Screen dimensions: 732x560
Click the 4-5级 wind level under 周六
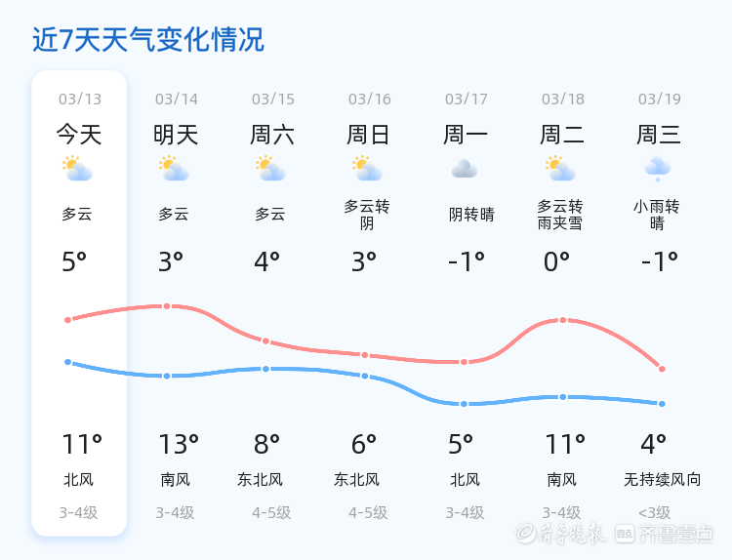click(271, 513)
